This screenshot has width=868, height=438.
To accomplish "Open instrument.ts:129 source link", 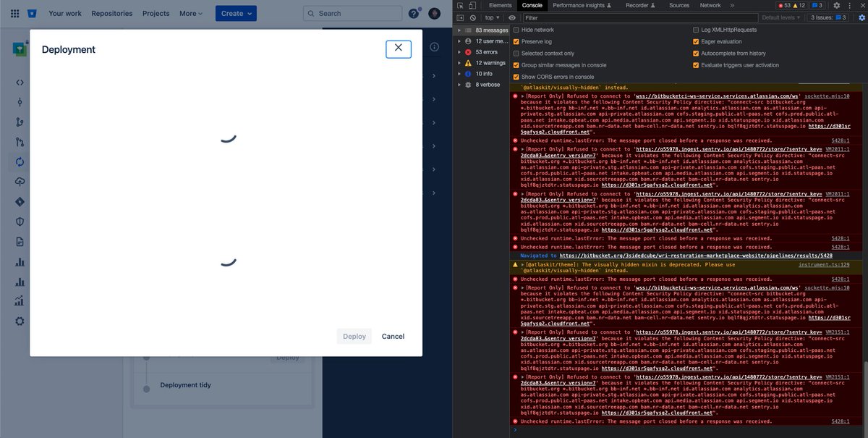I will 824,265.
